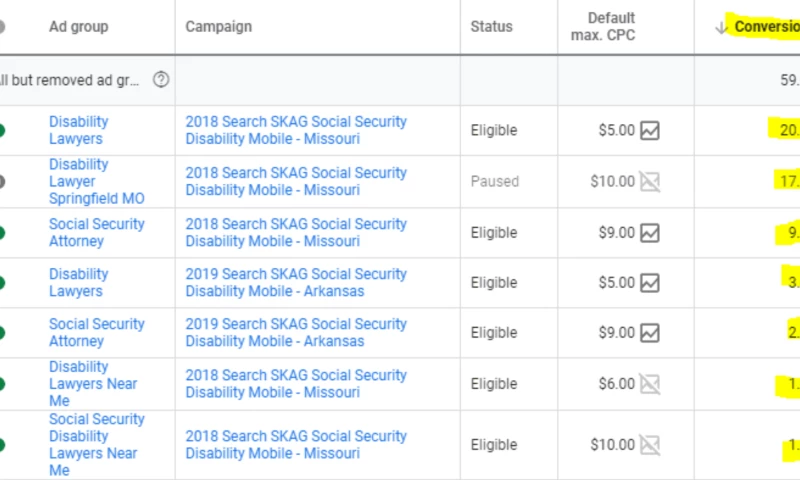Toggle the gray status dot for Springfield MO
This screenshot has width=800, height=480.
tap(2, 182)
